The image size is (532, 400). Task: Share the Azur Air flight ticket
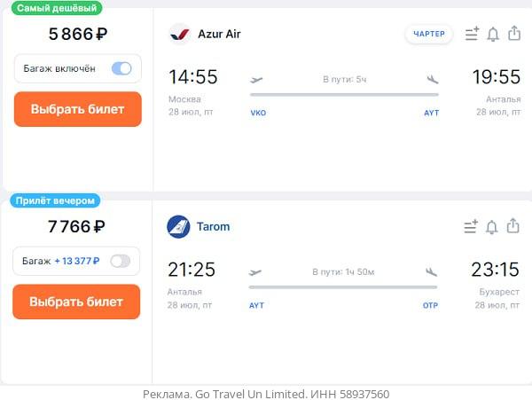(513, 34)
